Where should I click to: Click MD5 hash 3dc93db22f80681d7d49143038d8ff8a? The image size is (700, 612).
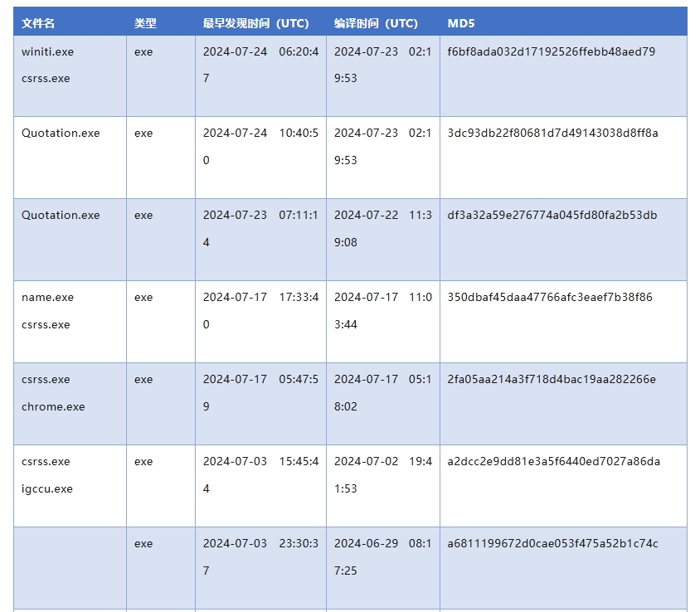[x=552, y=133]
